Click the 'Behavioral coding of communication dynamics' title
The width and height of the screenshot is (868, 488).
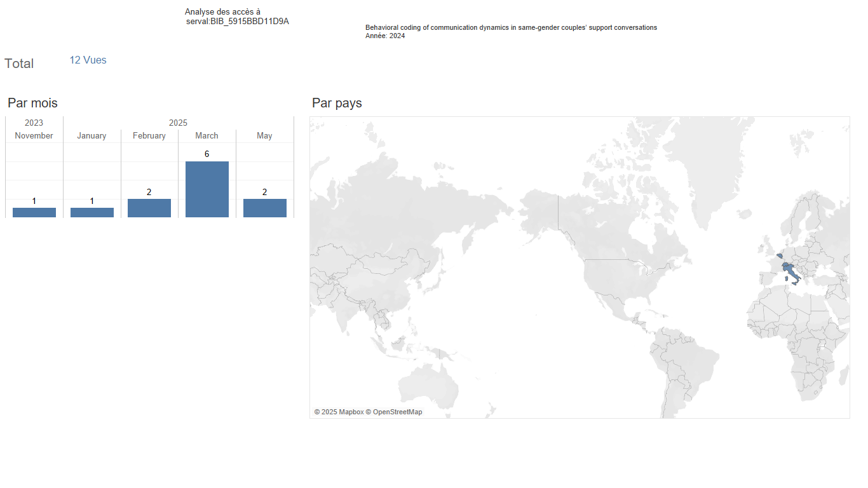(x=512, y=28)
